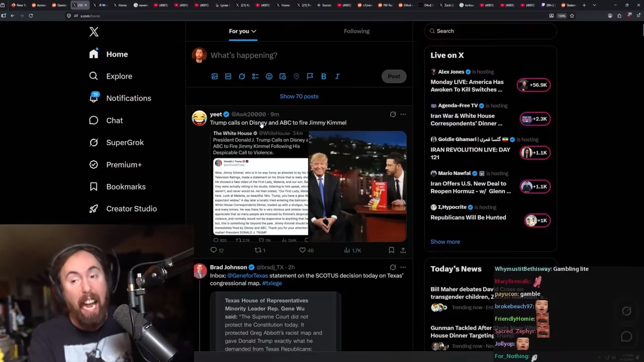Image resolution: width=644 pixels, height=362 pixels.
Task: Add an image to the post composer
Action: pyautogui.click(x=214, y=76)
